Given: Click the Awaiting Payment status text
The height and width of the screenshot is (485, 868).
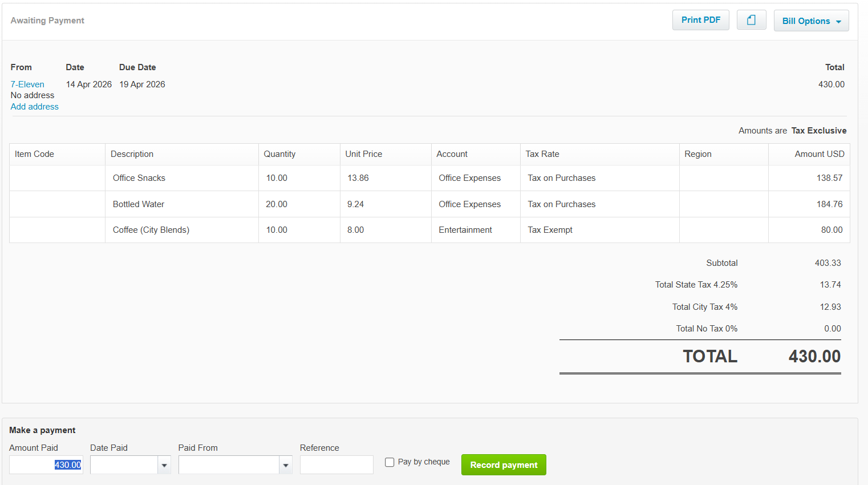Looking at the screenshot, I should click(x=47, y=21).
